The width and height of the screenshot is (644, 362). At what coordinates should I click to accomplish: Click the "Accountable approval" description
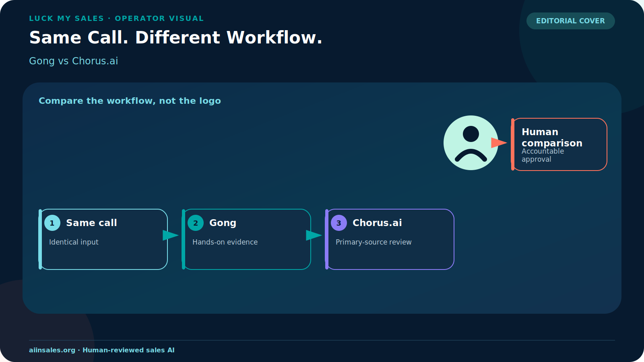[543, 155]
